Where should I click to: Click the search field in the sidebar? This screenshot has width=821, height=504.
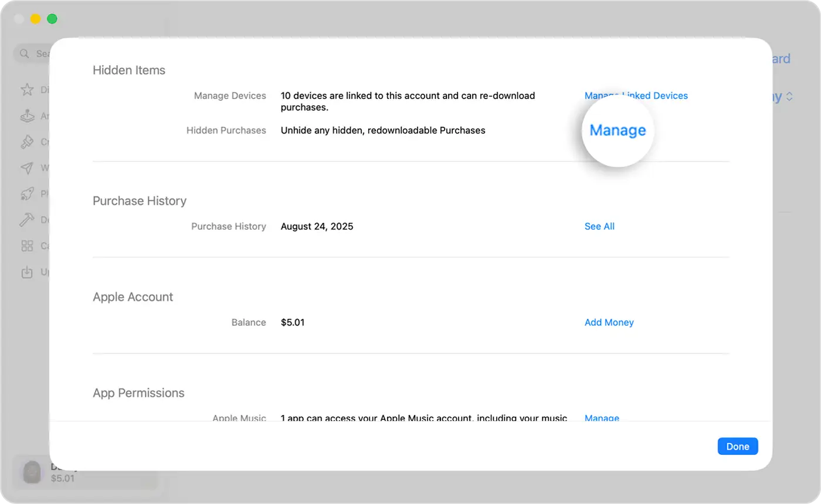[41, 54]
